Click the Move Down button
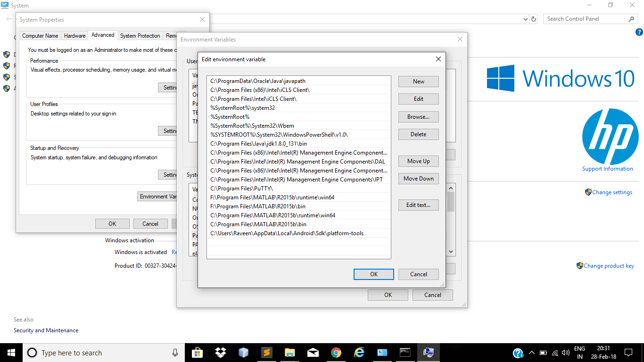Screen dimensions: 644x362 (x=419, y=179)
